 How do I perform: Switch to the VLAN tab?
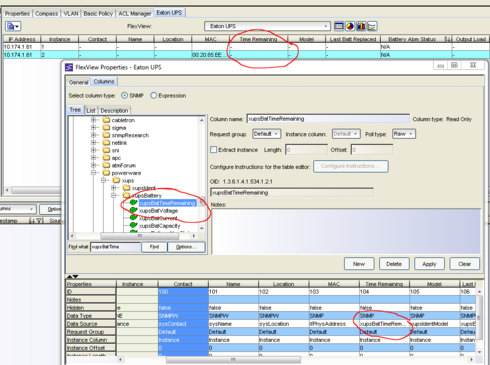click(x=71, y=14)
